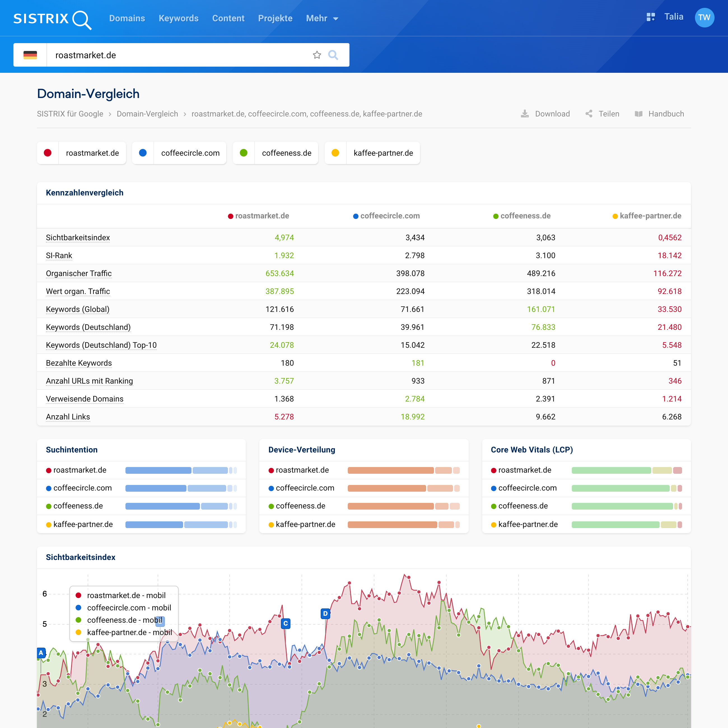Open the Projekte menu item

click(275, 18)
